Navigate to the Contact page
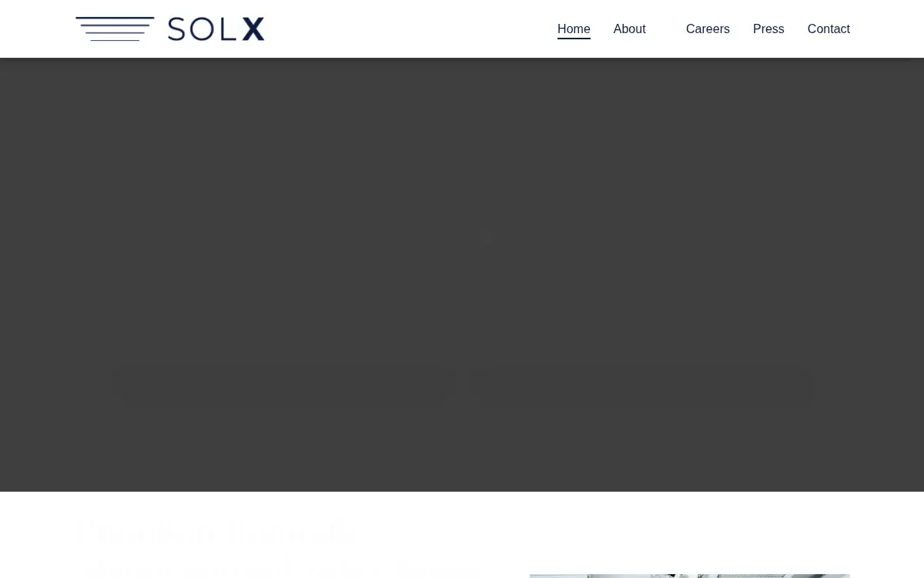The height and width of the screenshot is (578, 924). click(x=829, y=29)
